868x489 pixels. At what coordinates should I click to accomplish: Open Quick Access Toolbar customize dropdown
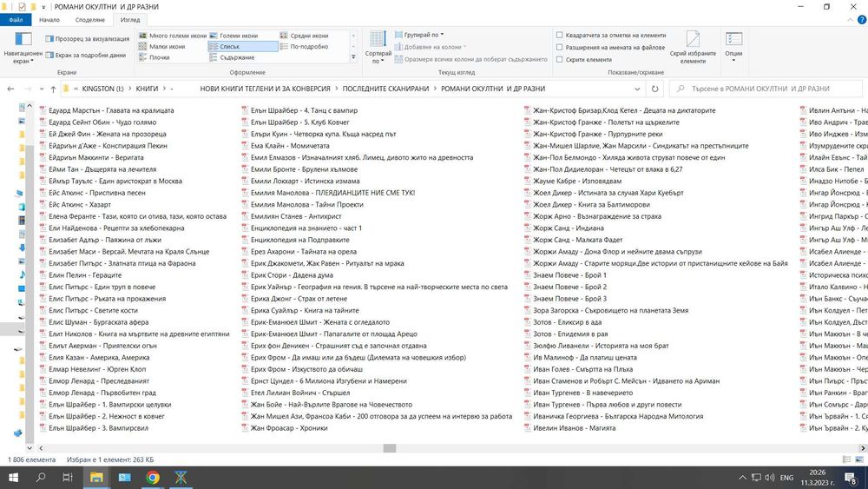tap(43, 7)
